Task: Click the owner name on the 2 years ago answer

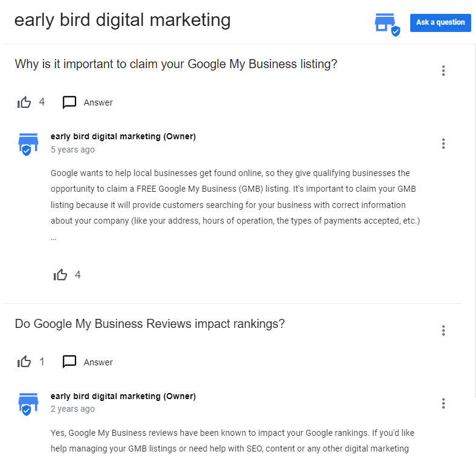Action: point(123,397)
